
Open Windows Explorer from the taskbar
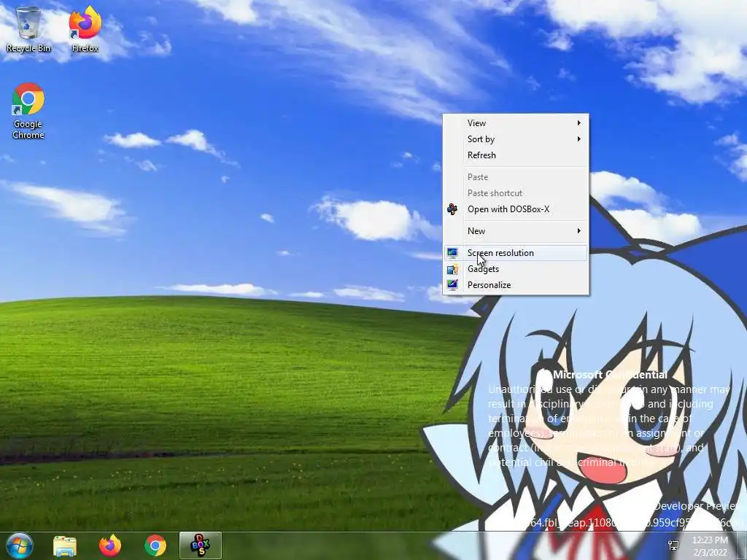(x=65, y=545)
